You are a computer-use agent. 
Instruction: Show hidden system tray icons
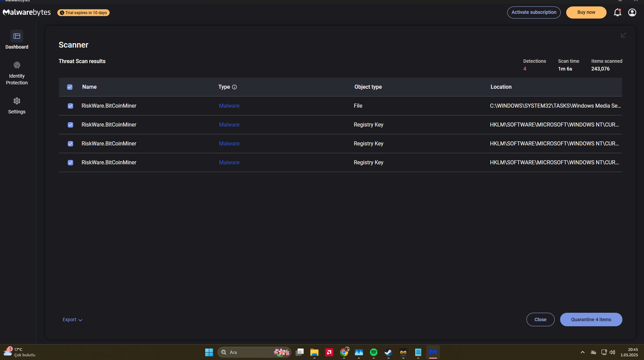pyautogui.click(x=583, y=352)
